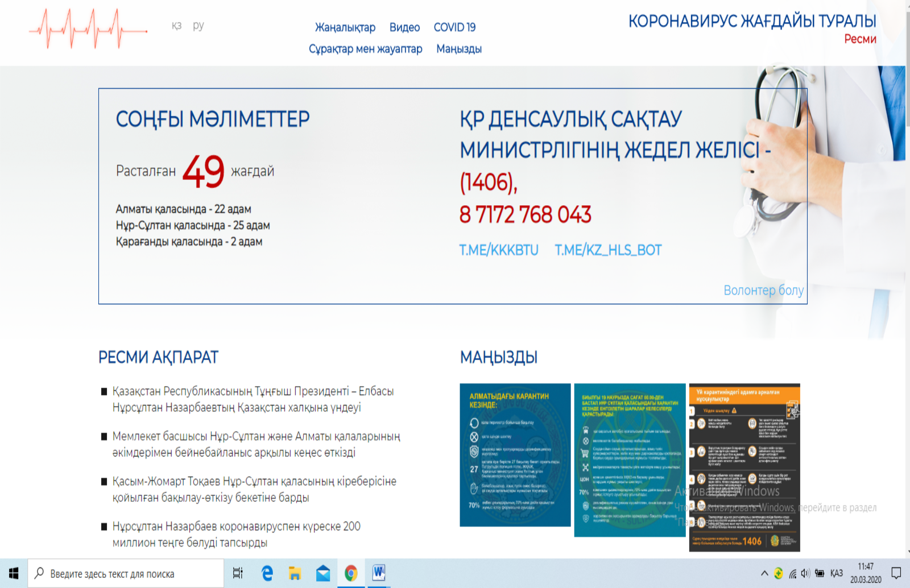
Task: Open Назарбаев's үндеуі news item
Action: 253,399
